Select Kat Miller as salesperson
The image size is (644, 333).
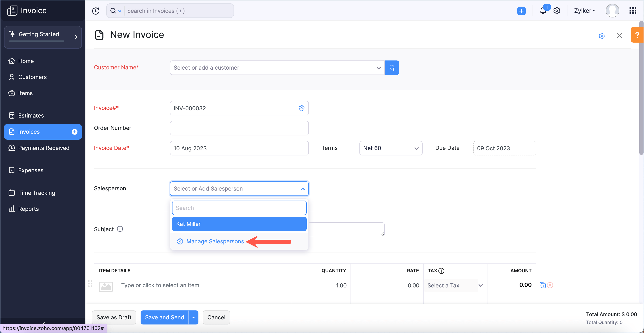[x=239, y=224]
